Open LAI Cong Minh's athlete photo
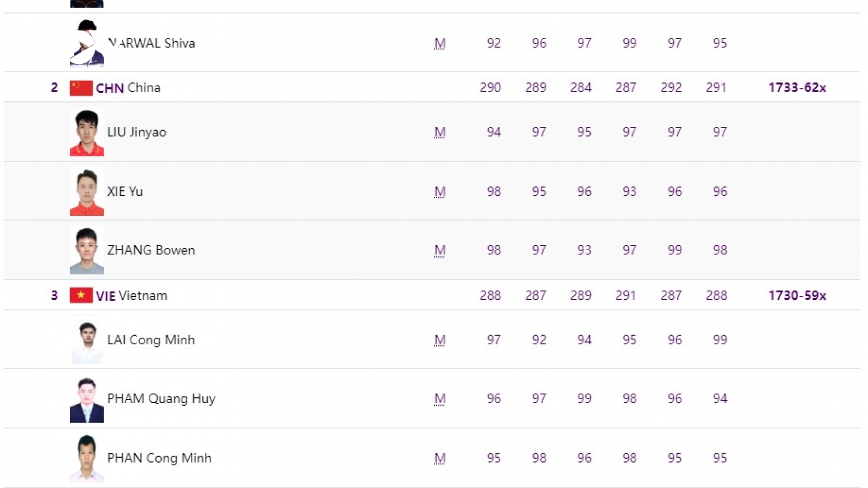868x488 pixels. (x=87, y=340)
